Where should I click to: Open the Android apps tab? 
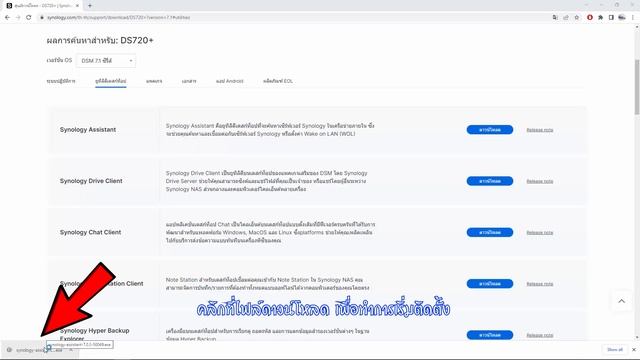(x=229, y=81)
